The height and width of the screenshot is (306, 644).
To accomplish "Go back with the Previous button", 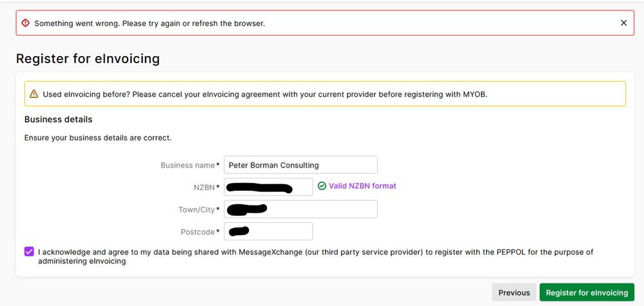I will 514,292.
